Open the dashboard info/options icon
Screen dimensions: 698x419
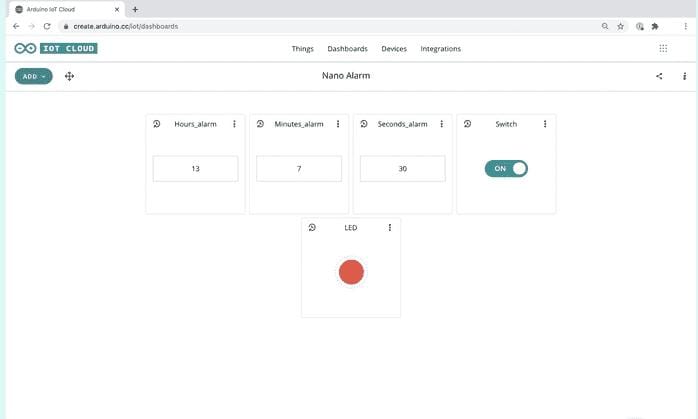coord(684,76)
